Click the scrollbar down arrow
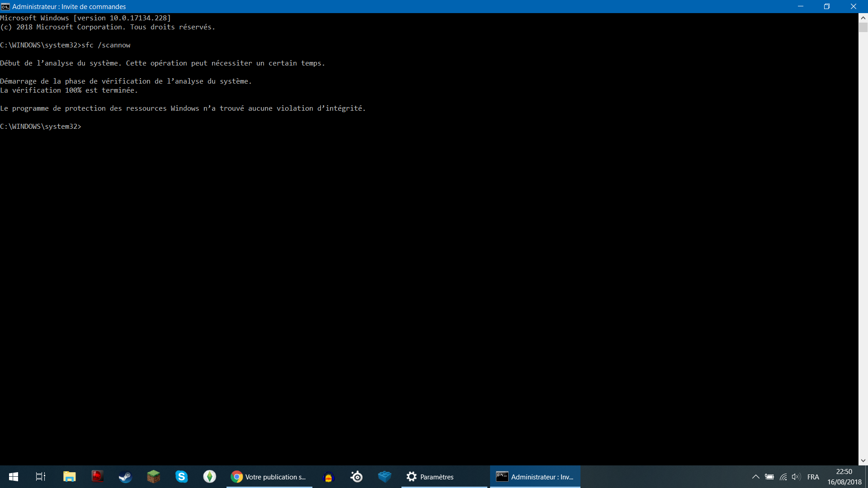 (x=863, y=461)
